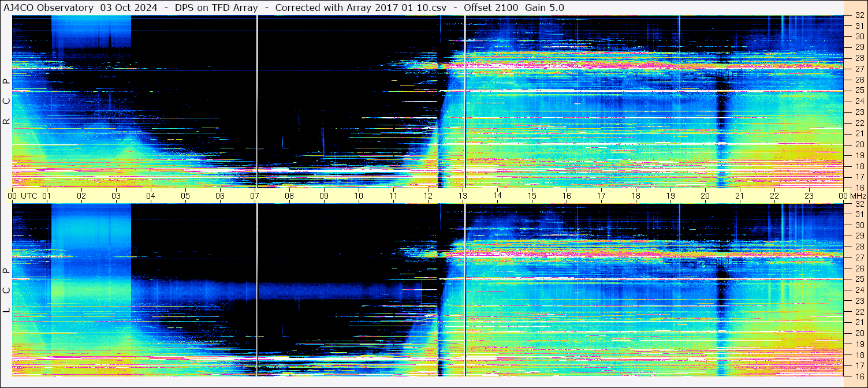
Task: Click the 28 MHz label of upper RCP panel
Action: click(x=859, y=58)
